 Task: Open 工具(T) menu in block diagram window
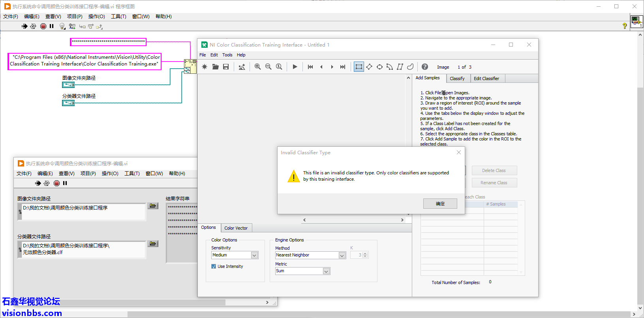click(118, 17)
